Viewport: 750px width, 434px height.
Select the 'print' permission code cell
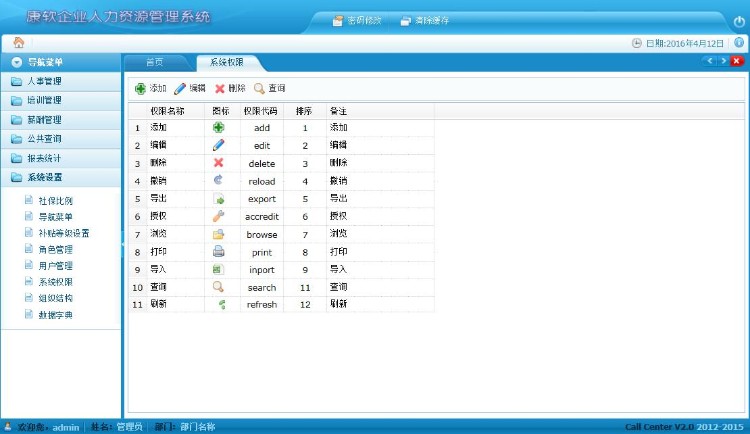pyautogui.click(x=262, y=252)
